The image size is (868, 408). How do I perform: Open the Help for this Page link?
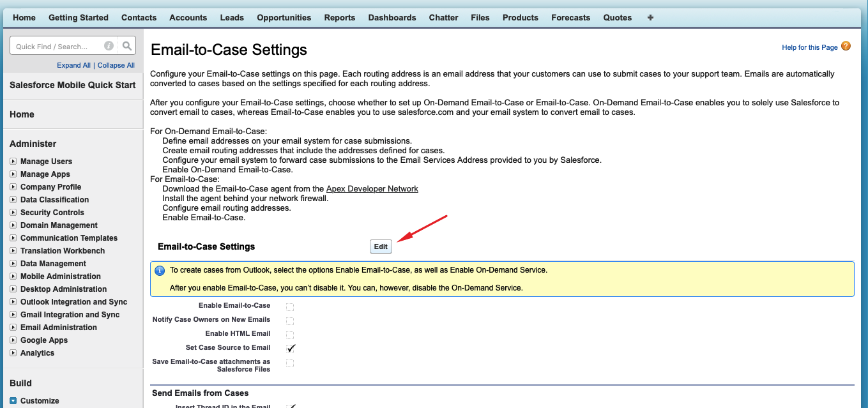click(810, 47)
